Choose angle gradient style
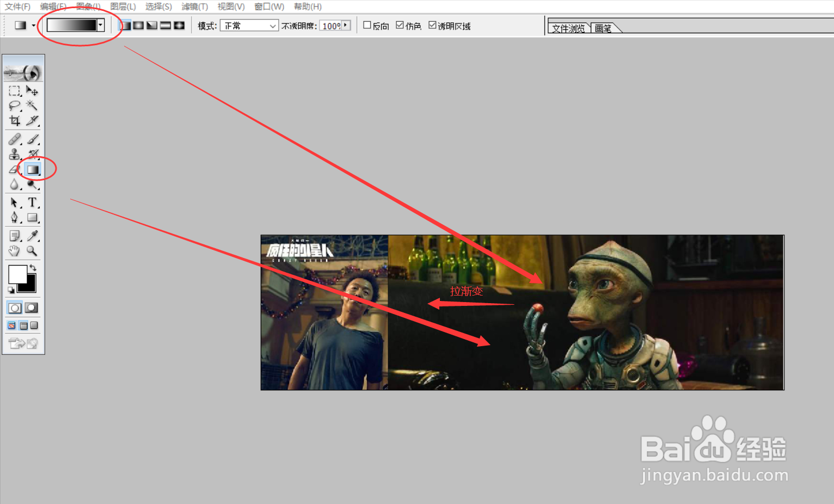The width and height of the screenshot is (834, 504). tap(152, 26)
